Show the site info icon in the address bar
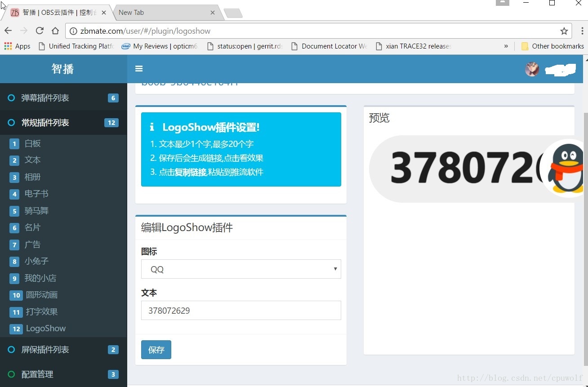588x387 pixels. coord(73,31)
